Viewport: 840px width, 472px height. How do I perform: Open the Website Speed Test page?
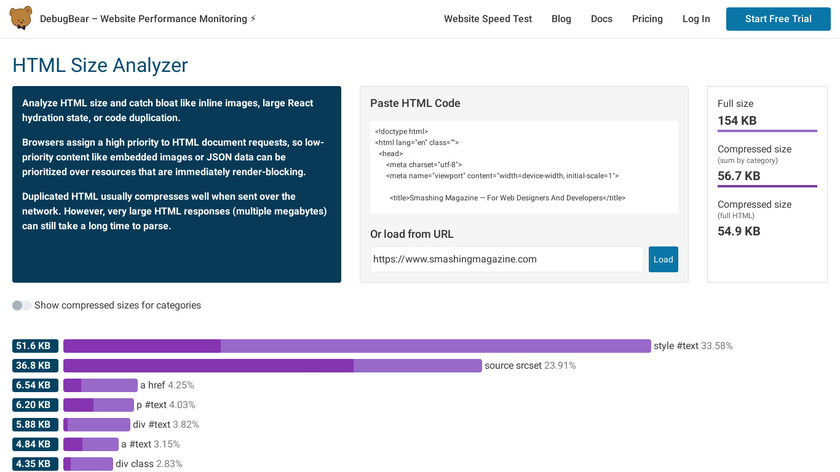pyautogui.click(x=488, y=19)
